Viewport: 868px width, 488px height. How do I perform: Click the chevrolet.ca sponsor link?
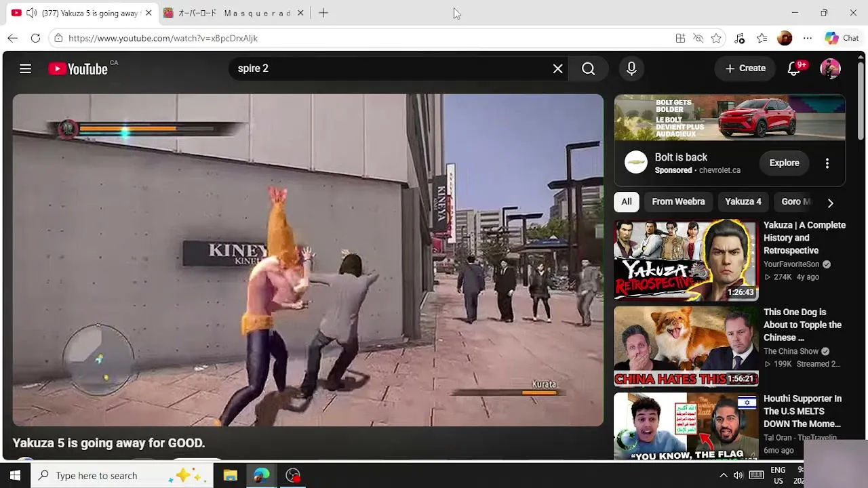719,170
